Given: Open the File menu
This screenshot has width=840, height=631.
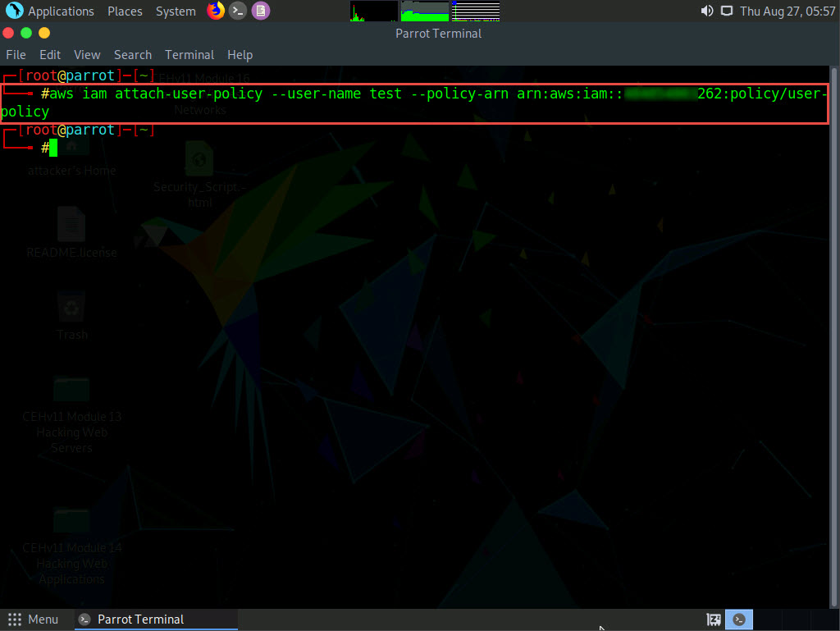Looking at the screenshot, I should pyautogui.click(x=16, y=55).
